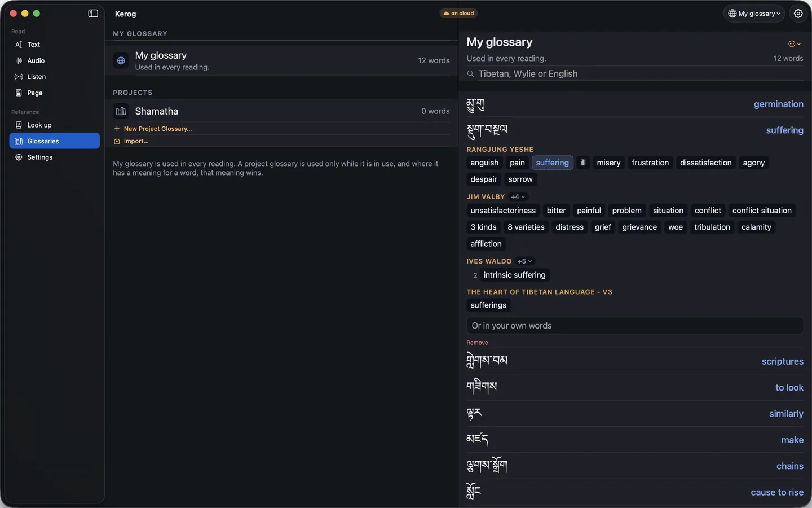This screenshot has height=508, width=812.
Task: Select the 'intrinsic suffering' meaning chip
Action: [x=514, y=275]
